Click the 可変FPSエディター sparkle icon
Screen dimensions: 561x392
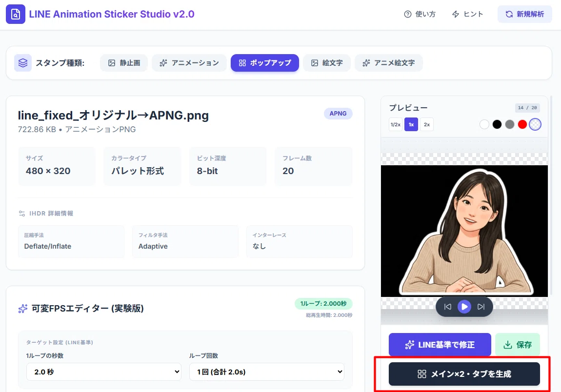pyautogui.click(x=23, y=309)
